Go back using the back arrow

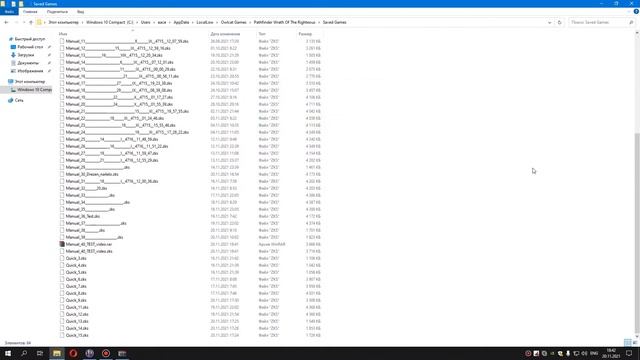[6, 22]
